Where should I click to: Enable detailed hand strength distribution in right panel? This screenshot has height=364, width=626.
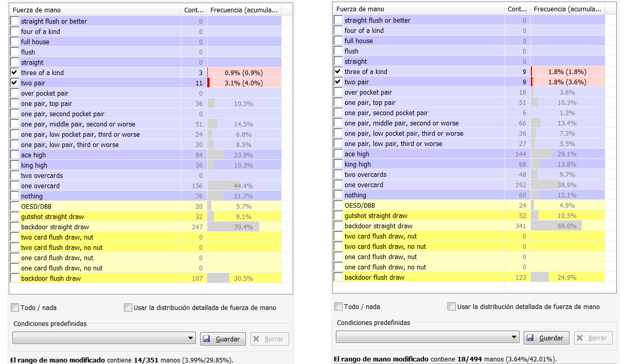pyautogui.click(x=452, y=306)
